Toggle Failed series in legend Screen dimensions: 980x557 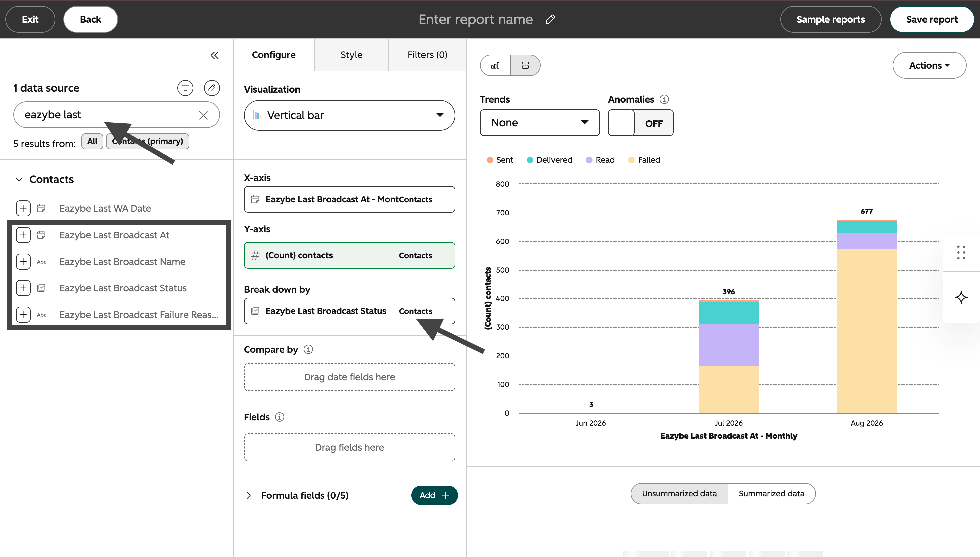(644, 160)
